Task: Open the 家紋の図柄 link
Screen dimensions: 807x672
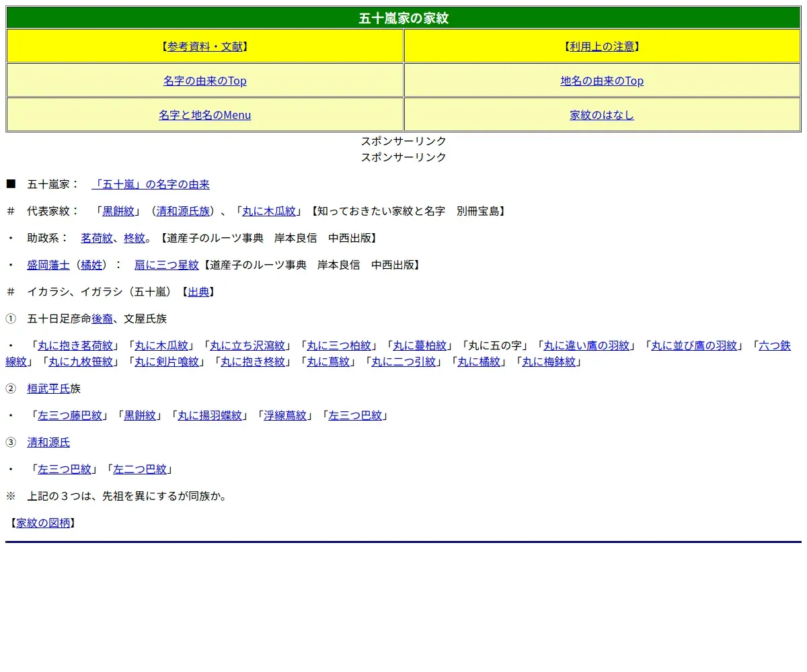Action: (x=43, y=523)
